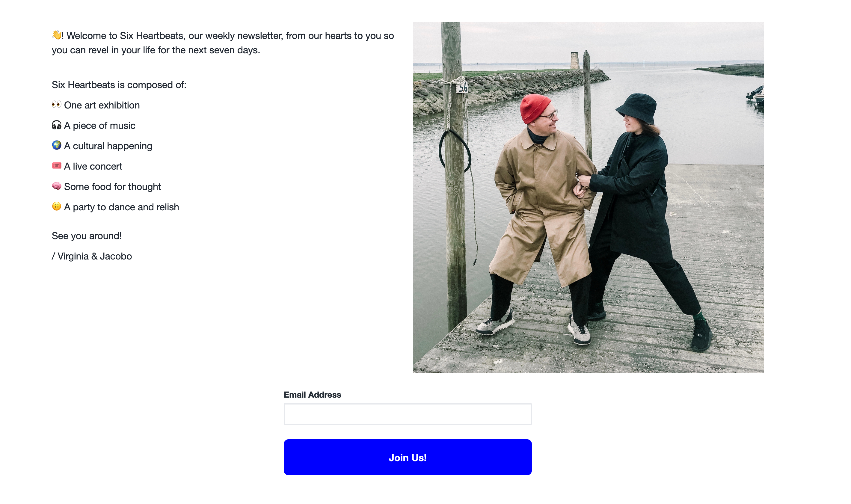Click the '/ Virginia & Jacobo' signature

[92, 256]
